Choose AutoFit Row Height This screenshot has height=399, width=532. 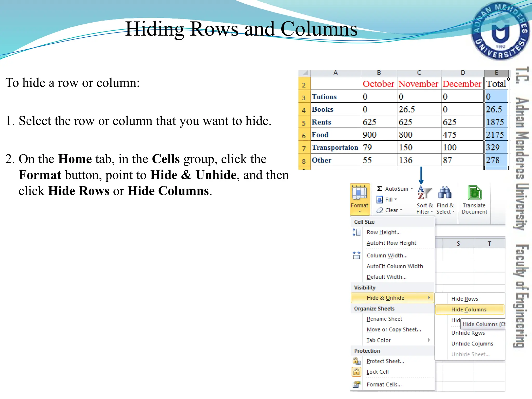click(393, 243)
